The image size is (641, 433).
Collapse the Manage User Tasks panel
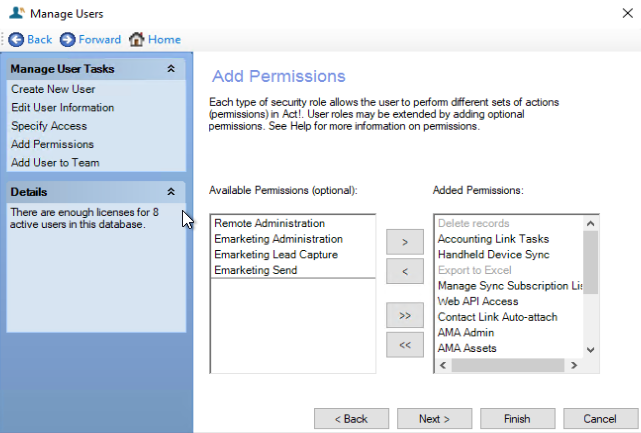(171, 69)
